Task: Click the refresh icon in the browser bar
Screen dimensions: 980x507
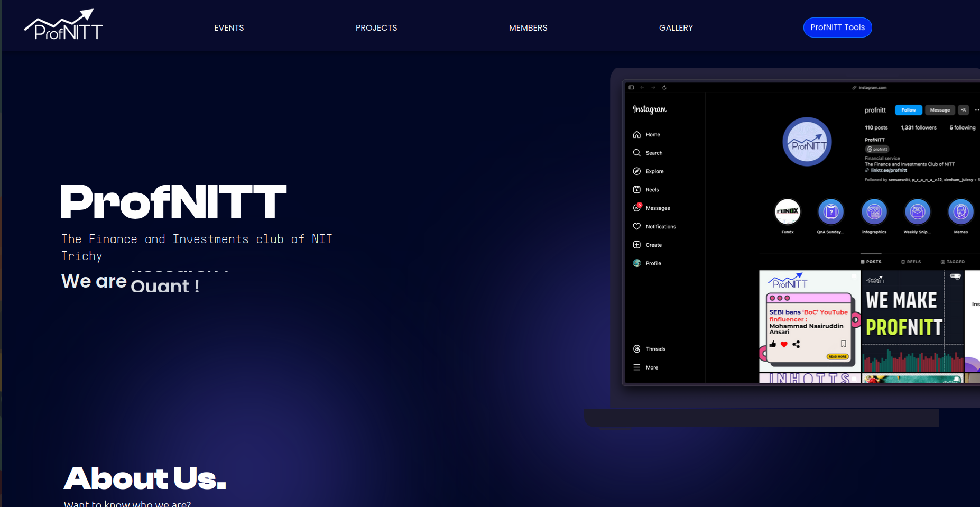Action: 664,88
